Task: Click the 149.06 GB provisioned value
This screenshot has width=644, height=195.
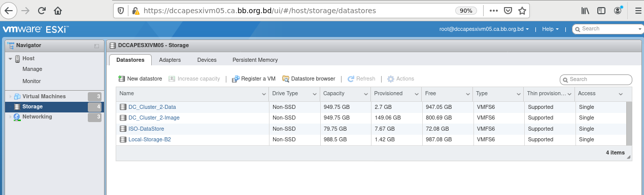Action: click(387, 118)
